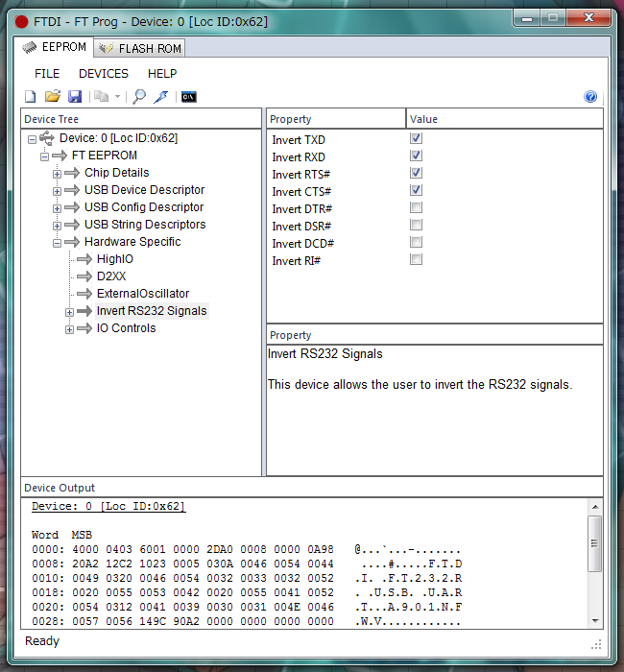Image resolution: width=624 pixels, height=672 pixels.
Task: Click the Invert TXD property label
Action: pos(299,140)
